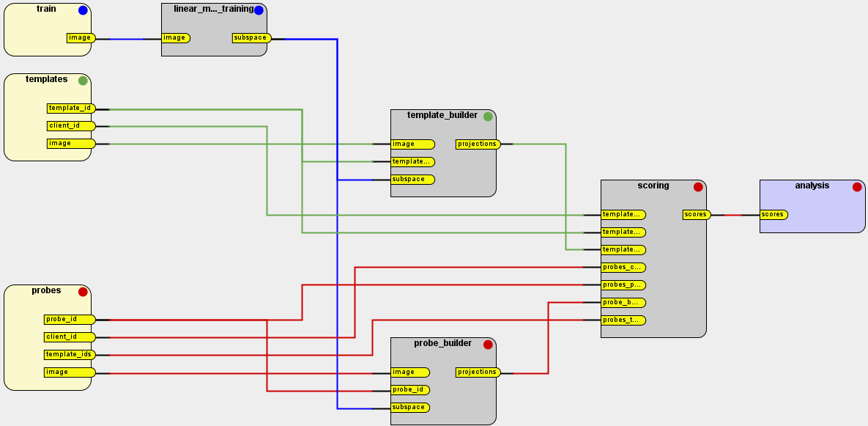Toggle the green status indicator on templates block

point(81,81)
